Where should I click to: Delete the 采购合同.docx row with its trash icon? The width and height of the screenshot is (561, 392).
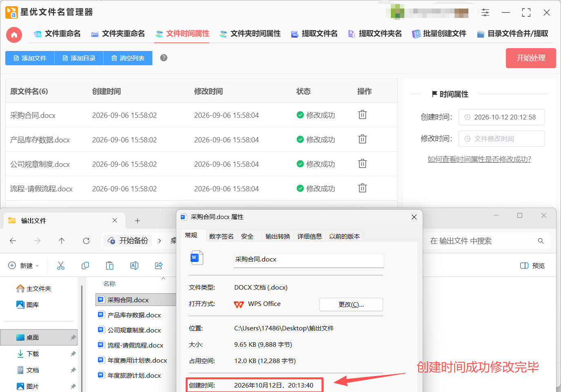[x=362, y=115]
